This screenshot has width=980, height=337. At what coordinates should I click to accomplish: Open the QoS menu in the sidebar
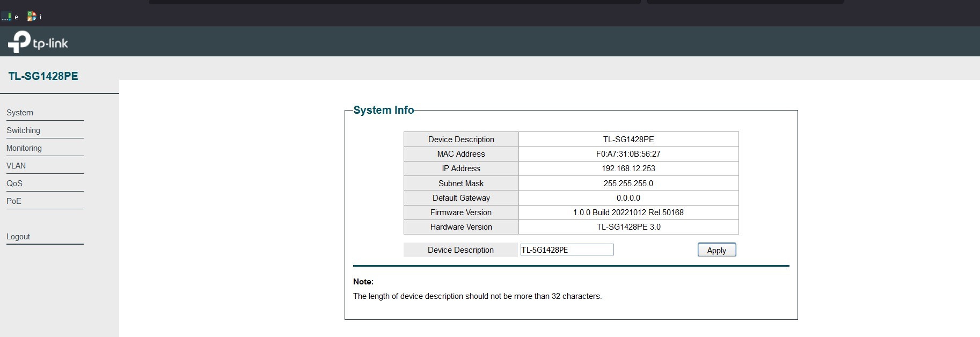[14, 184]
